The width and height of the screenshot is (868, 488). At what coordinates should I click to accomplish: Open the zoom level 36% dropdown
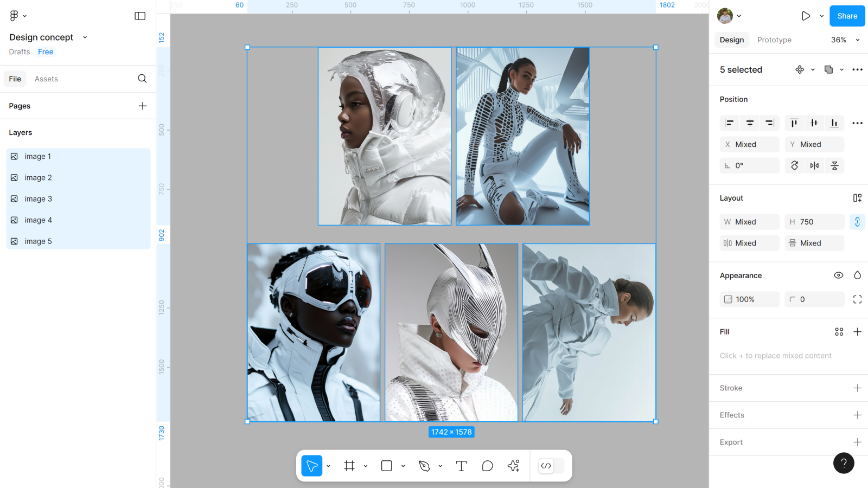[x=845, y=40]
